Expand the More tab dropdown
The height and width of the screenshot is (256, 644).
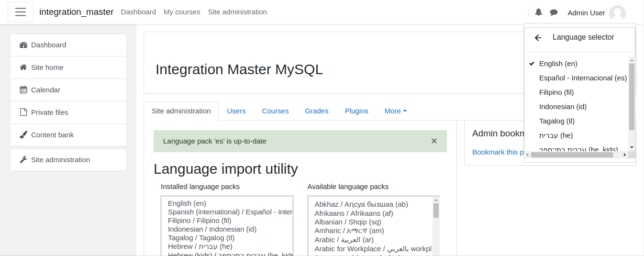(x=396, y=111)
